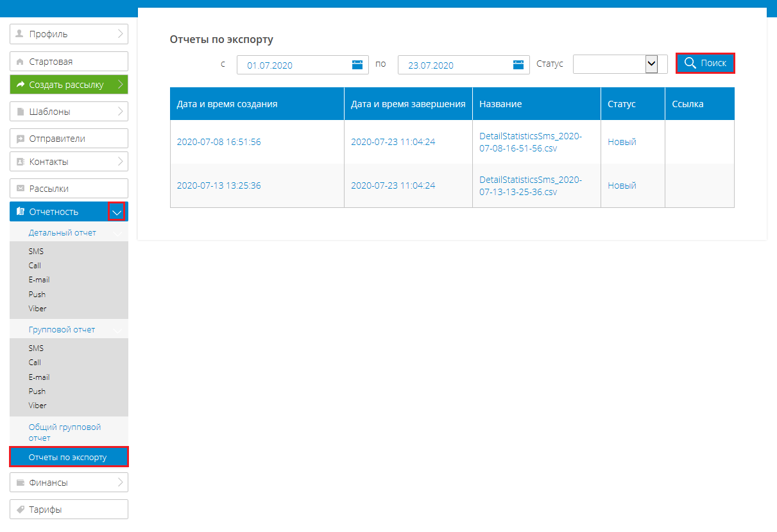777x532 pixels.
Task: Open SMS under Групповой отчет
Action: pos(36,348)
